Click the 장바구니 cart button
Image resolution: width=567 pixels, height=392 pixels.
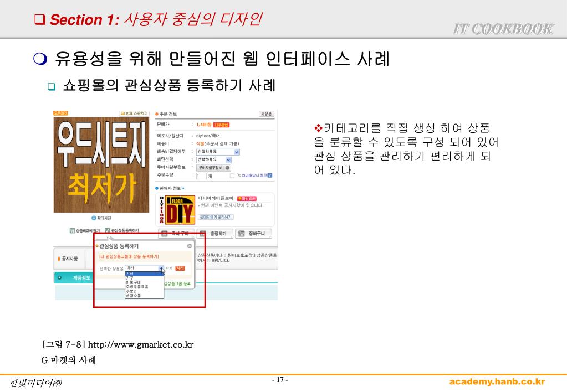point(253,234)
